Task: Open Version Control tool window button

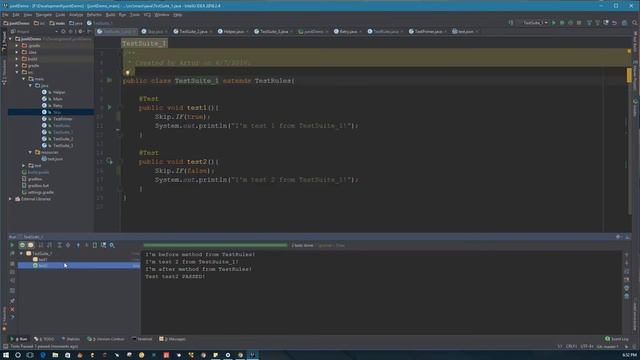Action: tap(106, 339)
